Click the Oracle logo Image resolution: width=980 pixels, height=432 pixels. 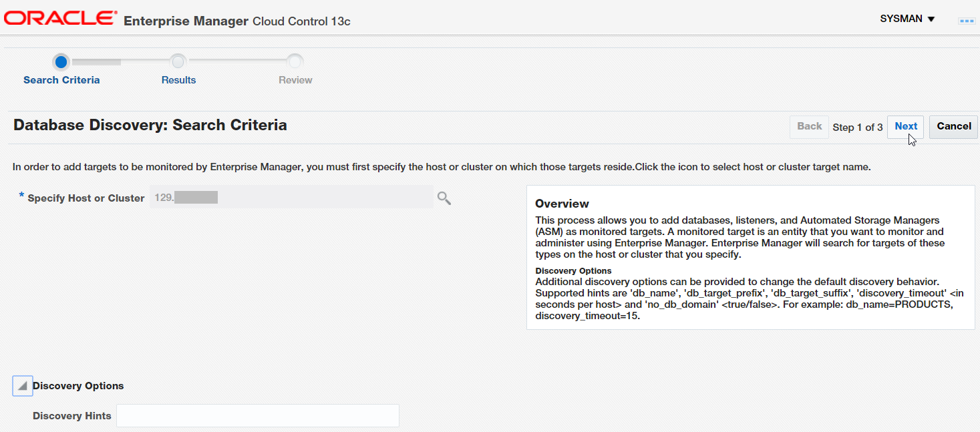click(61, 19)
